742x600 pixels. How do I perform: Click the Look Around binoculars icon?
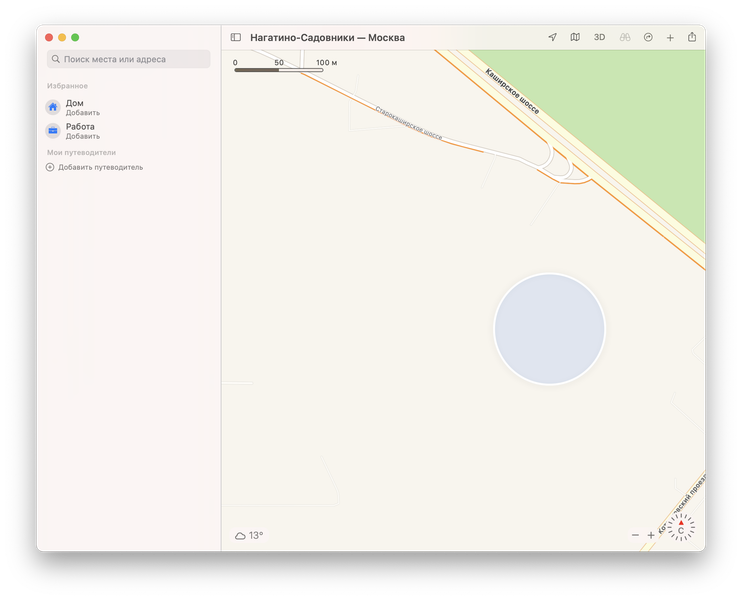click(x=625, y=37)
